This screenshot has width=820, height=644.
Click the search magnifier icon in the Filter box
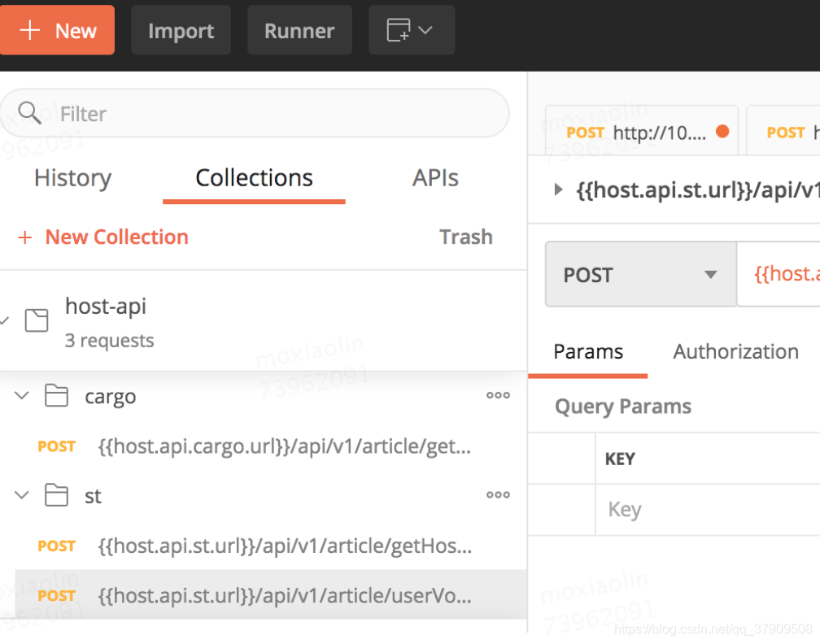[29, 113]
